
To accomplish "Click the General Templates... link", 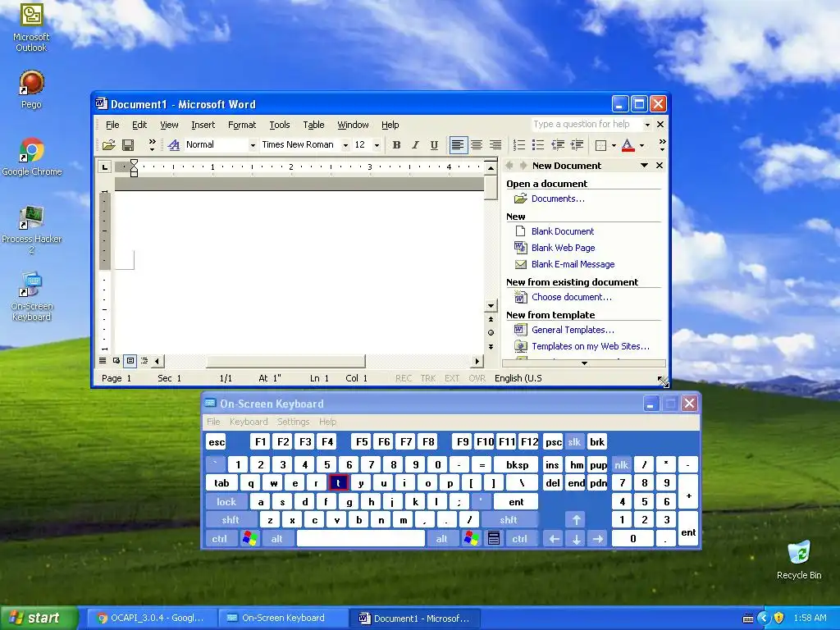I will point(573,330).
